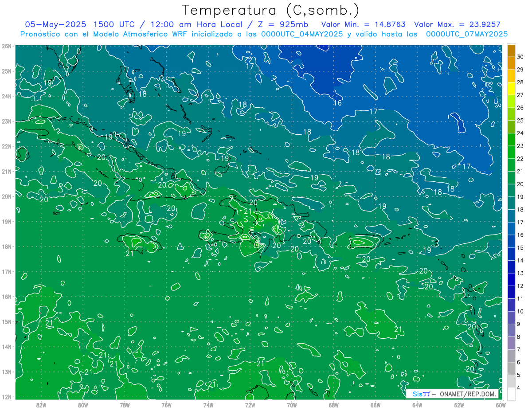The width and height of the screenshot is (532, 411).
Task: Click the '17N' latitude label
Action: (7, 272)
